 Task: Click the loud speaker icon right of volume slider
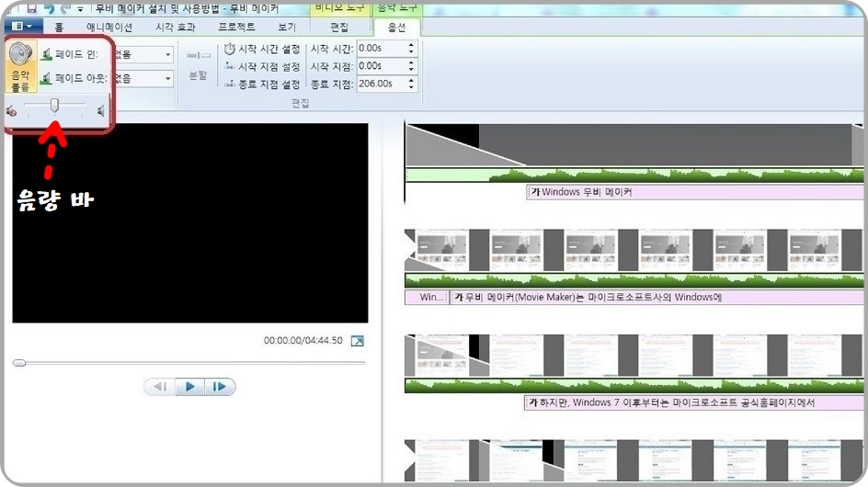tap(101, 111)
